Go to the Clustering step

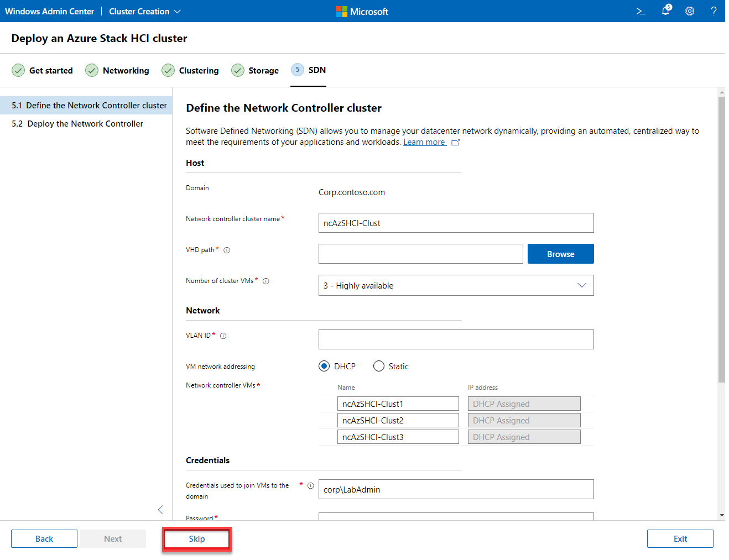(190, 70)
